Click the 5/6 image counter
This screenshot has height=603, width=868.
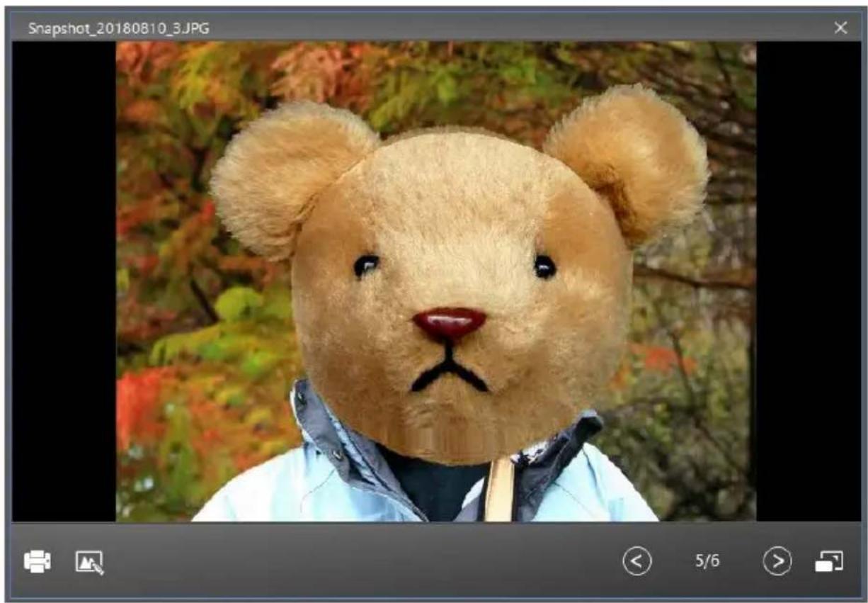707,562
